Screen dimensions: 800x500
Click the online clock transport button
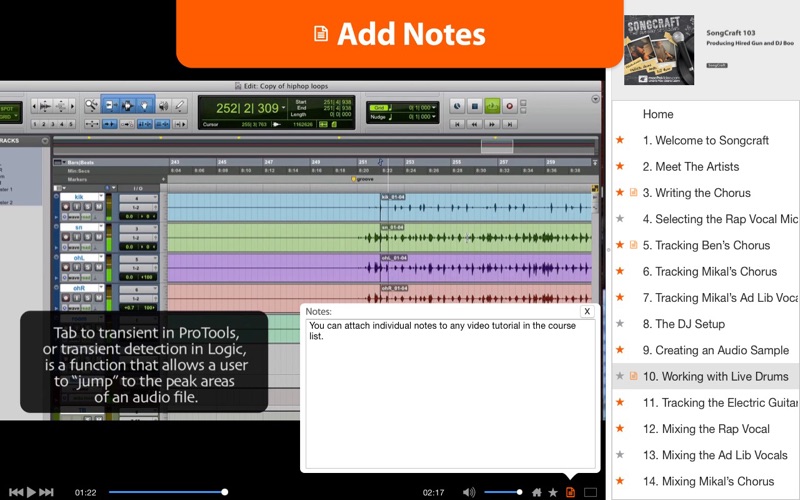point(457,106)
